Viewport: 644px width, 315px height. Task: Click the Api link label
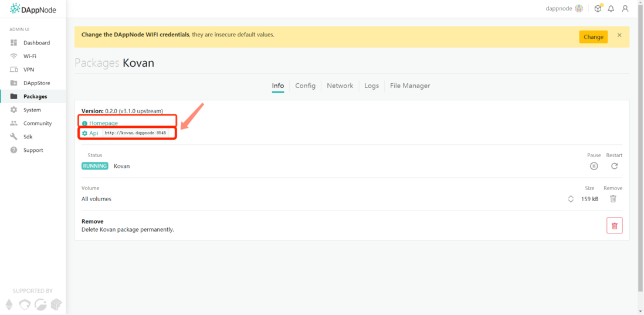click(x=94, y=133)
